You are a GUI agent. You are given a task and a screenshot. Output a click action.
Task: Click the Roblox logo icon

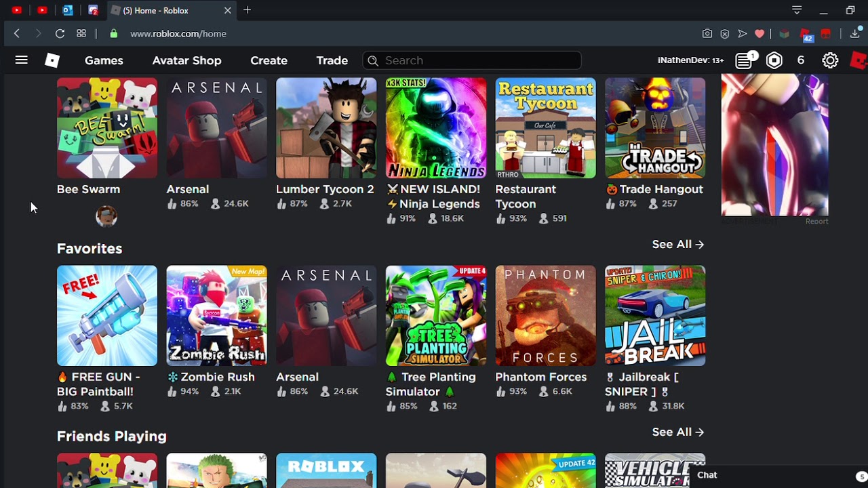52,60
